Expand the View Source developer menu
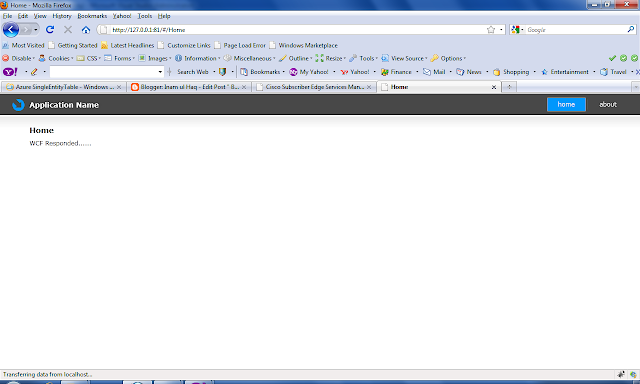 pos(404,58)
